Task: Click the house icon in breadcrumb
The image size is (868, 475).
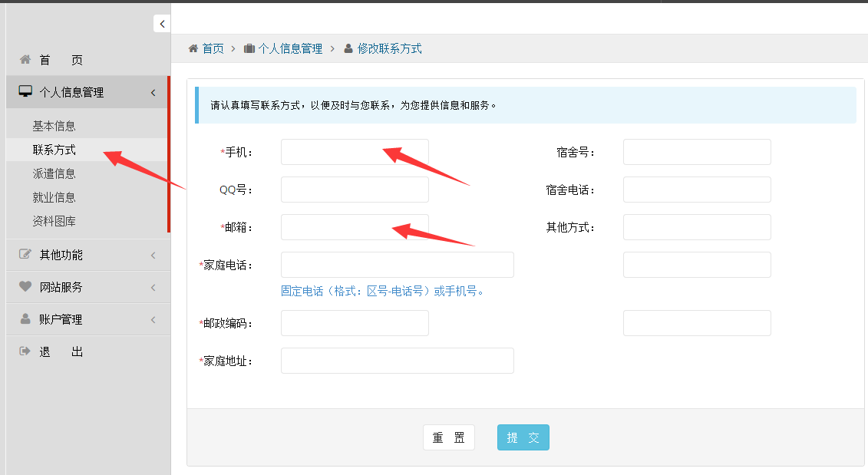Action: click(193, 48)
